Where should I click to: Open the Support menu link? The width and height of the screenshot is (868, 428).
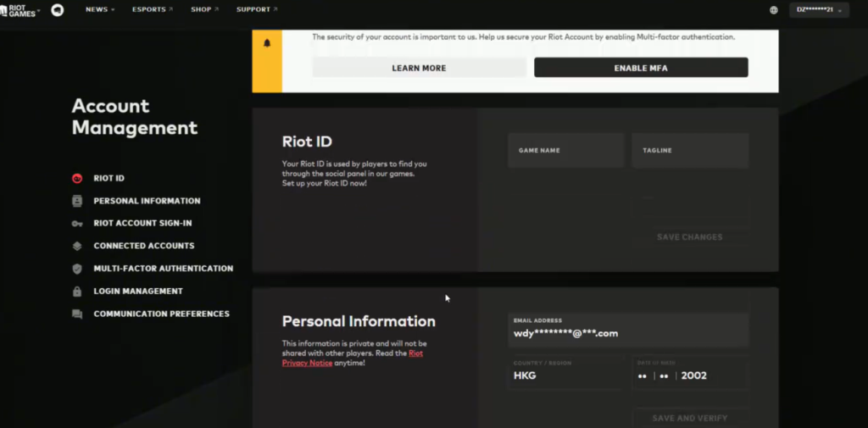click(x=256, y=10)
